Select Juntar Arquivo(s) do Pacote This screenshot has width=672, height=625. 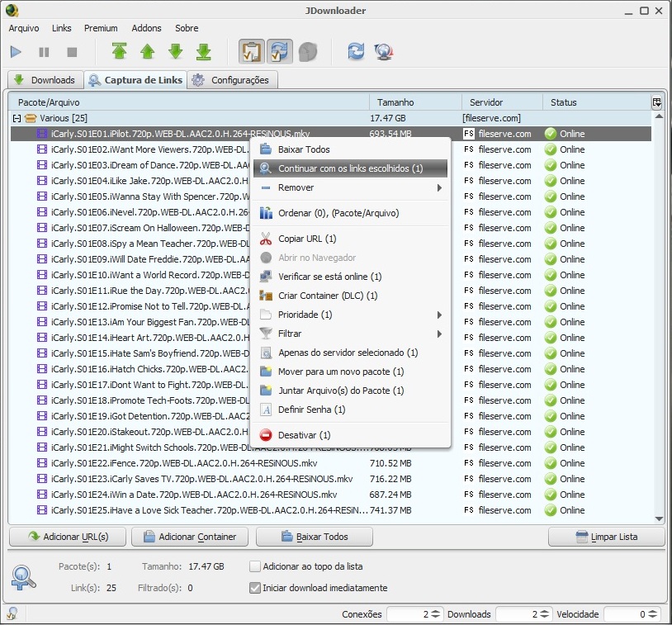coord(351,391)
